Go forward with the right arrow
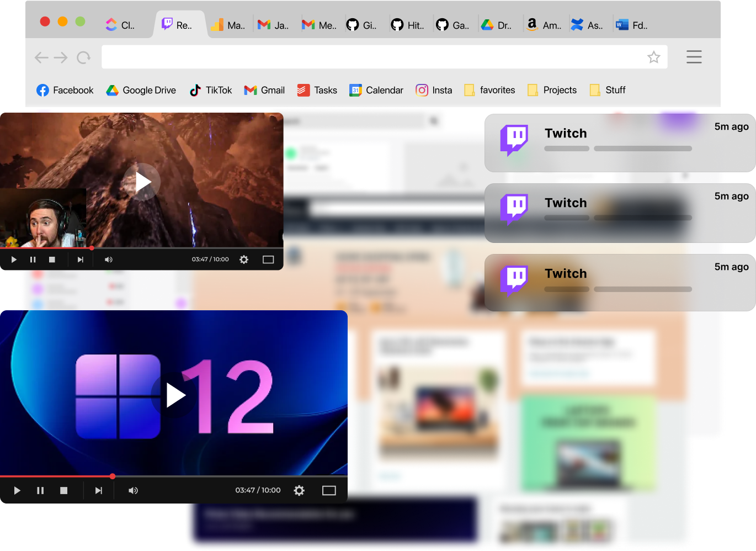 click(x=61, y=57)
